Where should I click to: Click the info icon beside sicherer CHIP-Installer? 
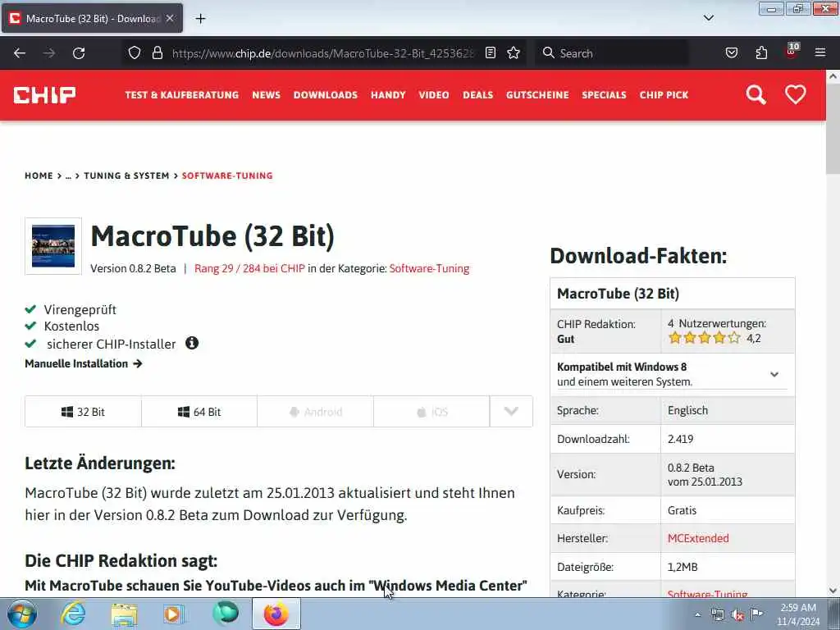(192, 343)
